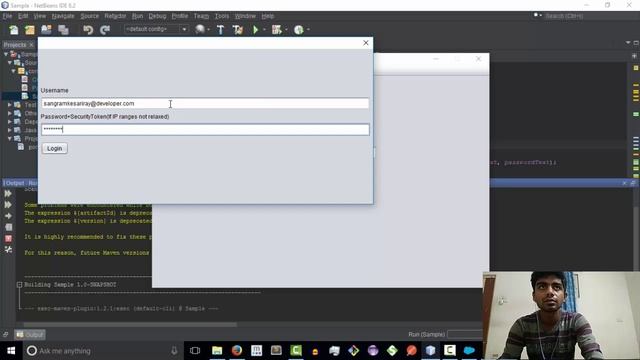Open the Edit menu

(x=23, y=16)
